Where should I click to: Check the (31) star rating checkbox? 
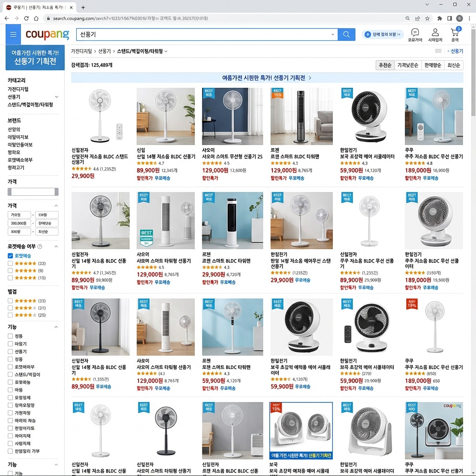(x=10, y=308)
